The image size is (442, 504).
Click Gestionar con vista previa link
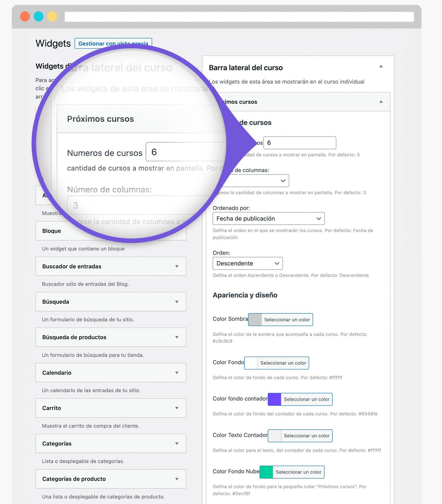pyautogui.click(x=113, y=43)
